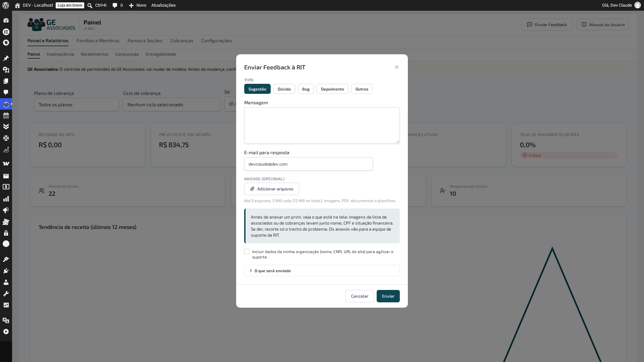Open Tools wrench icon in sidebar

(x=6, y=294)
